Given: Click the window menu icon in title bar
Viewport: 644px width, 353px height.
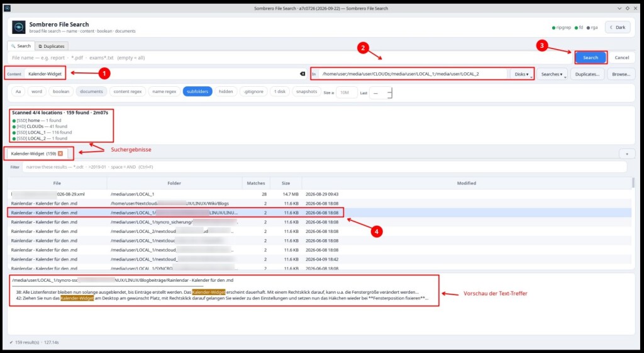Looking at the screenshot, I should 7,8.
